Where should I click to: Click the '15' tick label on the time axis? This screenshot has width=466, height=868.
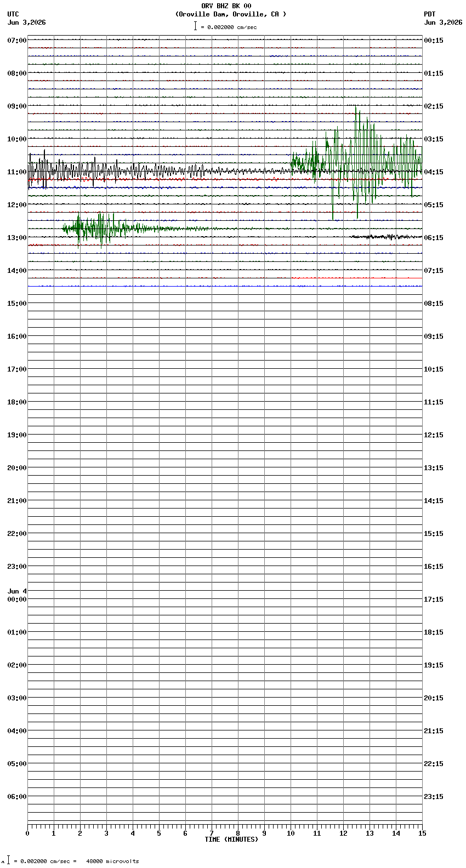[x=422, y=833]
